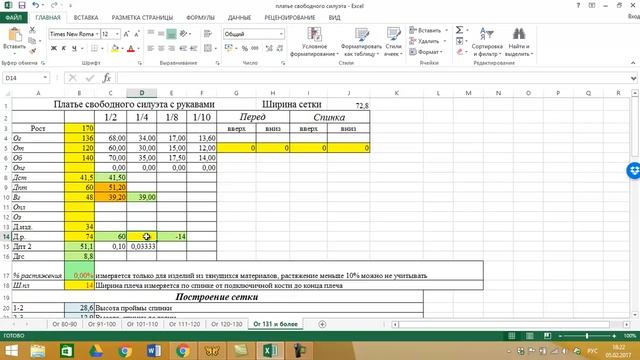Click the Fill down icon in editing group
The image size is (640, 360).
459,41
